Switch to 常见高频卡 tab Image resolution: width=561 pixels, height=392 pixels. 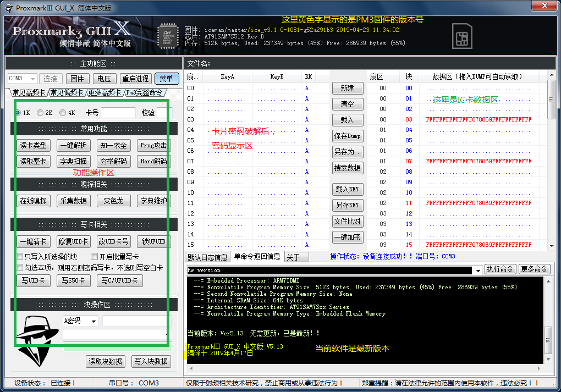pyautogui.click(x=28, y=92)
